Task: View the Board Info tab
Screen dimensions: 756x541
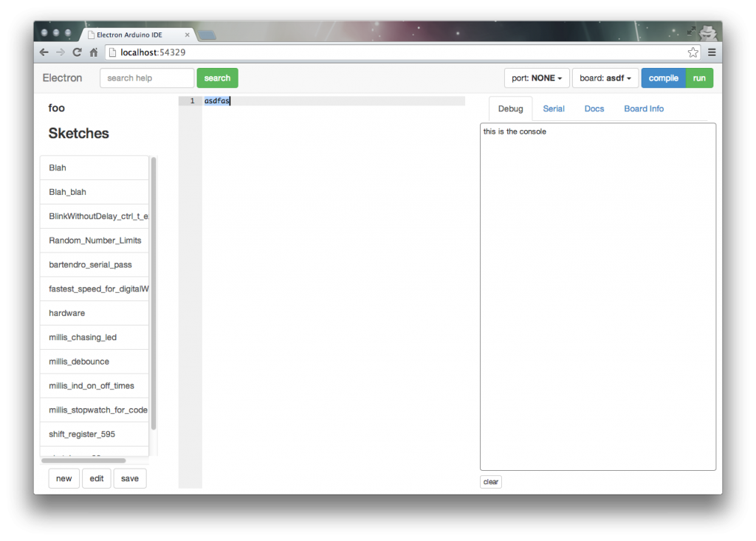Action: point(643,108)
